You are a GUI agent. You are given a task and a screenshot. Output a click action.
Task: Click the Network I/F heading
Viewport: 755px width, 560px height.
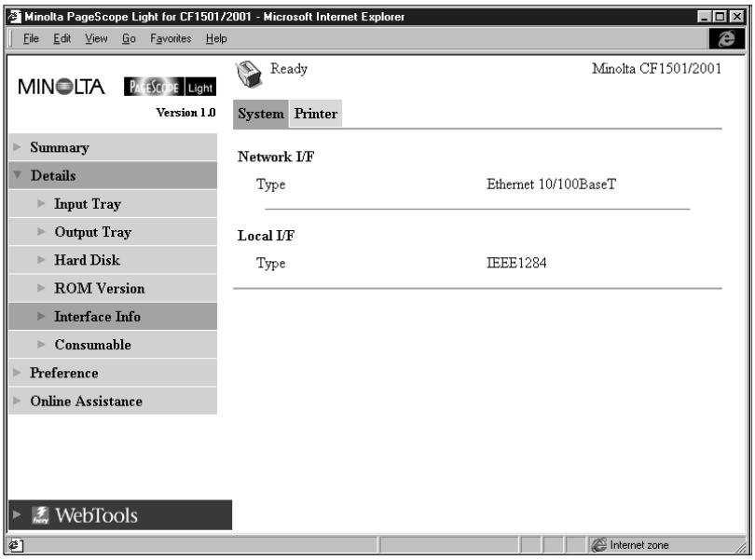coord(276,157)
